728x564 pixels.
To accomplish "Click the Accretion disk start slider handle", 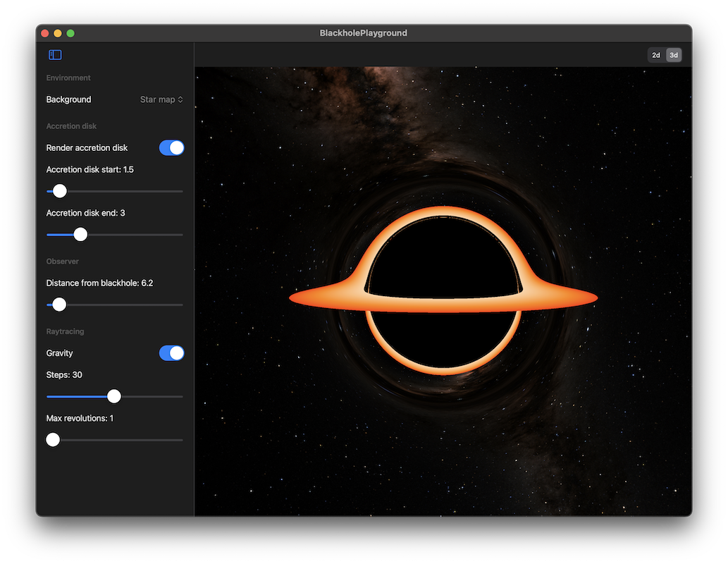I will 59,191.
